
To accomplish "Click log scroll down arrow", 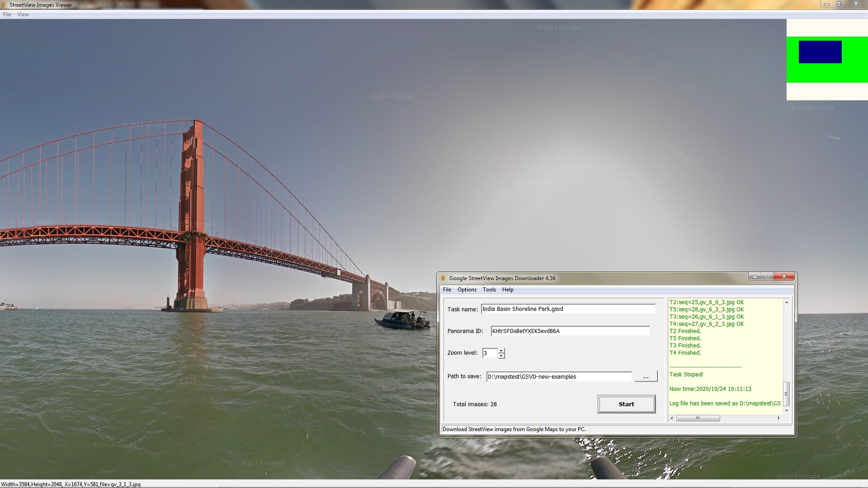I will [787, 410].
